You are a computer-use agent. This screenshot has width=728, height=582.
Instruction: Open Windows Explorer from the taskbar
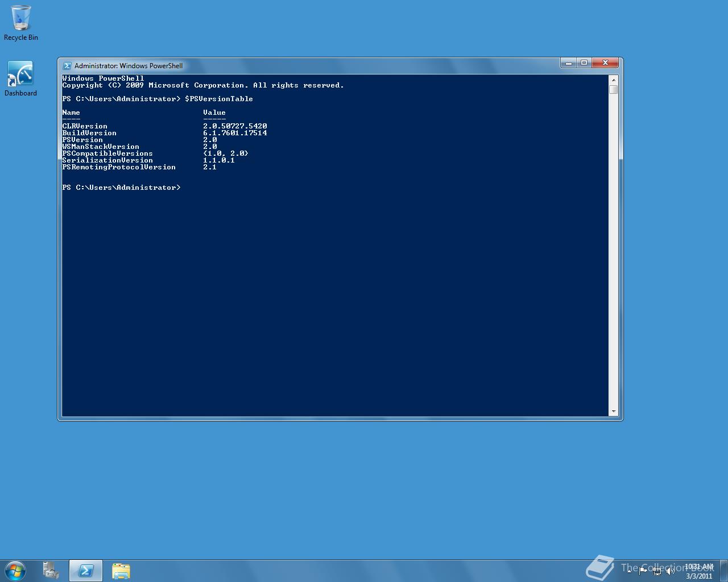coord(121,571)
